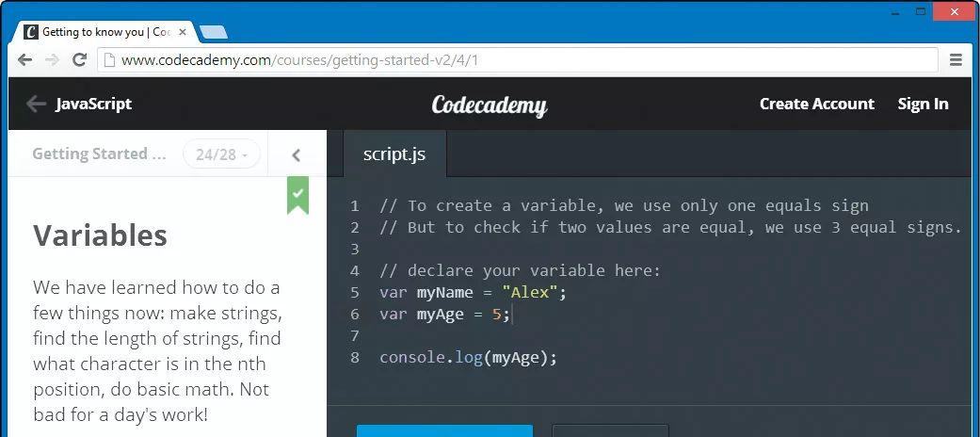Click code line 2 comment about 3 equal signs
Image resolution: width=980 pixels, height=437 pixels.
pyautogui.click(x=670, y=228)
